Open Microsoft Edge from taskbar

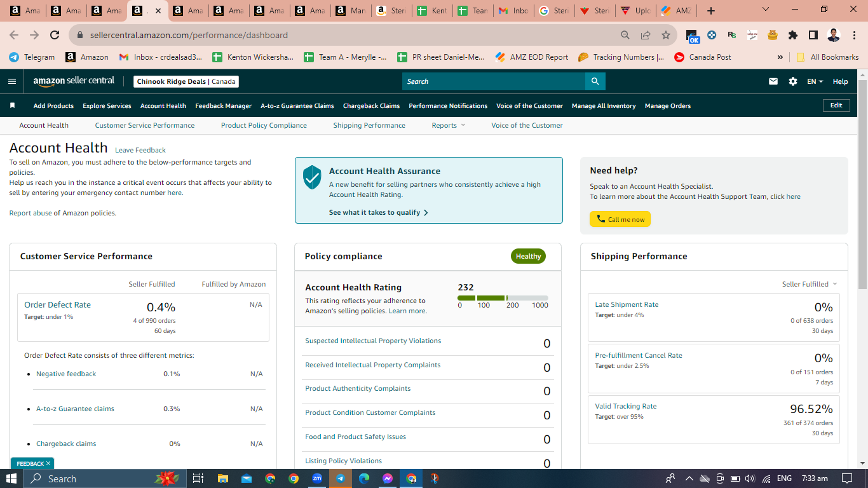coord(364,478)
